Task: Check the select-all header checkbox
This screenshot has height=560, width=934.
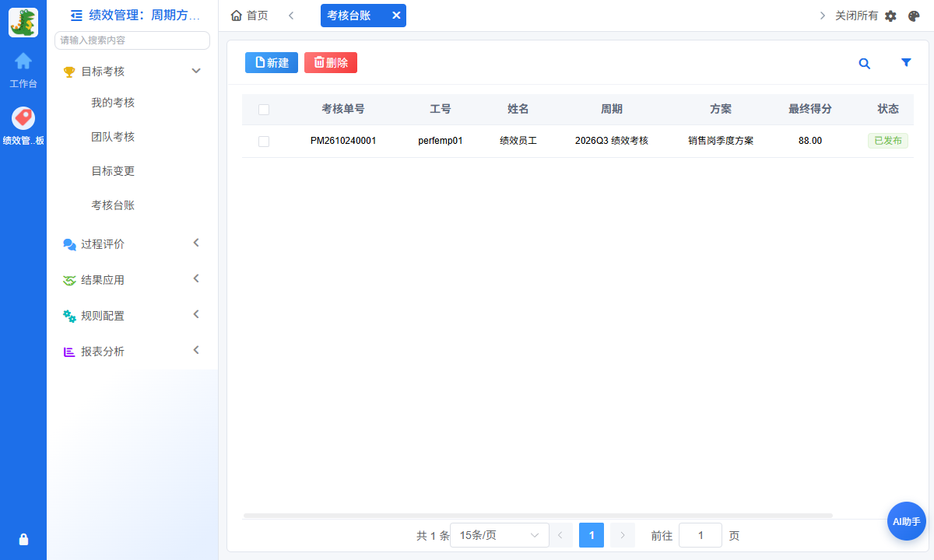Action: click(x=264, y=110)
